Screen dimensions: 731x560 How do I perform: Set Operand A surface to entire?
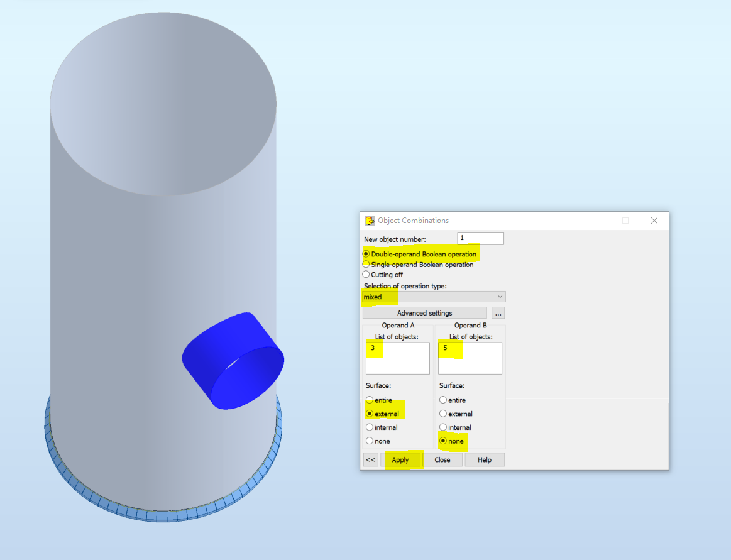(x=370, y=400)
